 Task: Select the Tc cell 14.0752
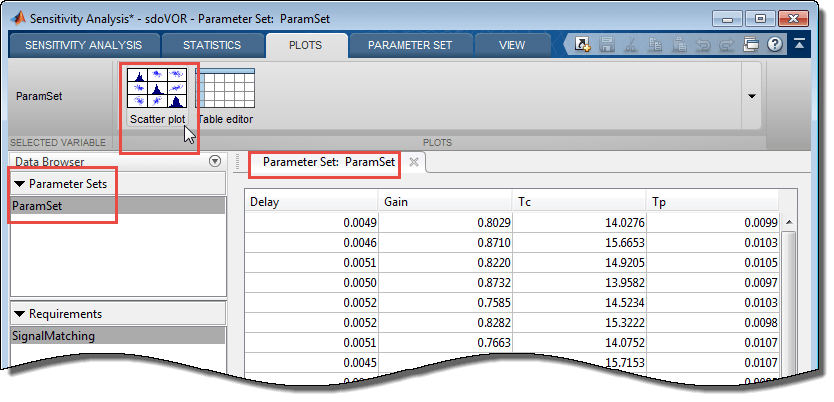tap(579, 343)
